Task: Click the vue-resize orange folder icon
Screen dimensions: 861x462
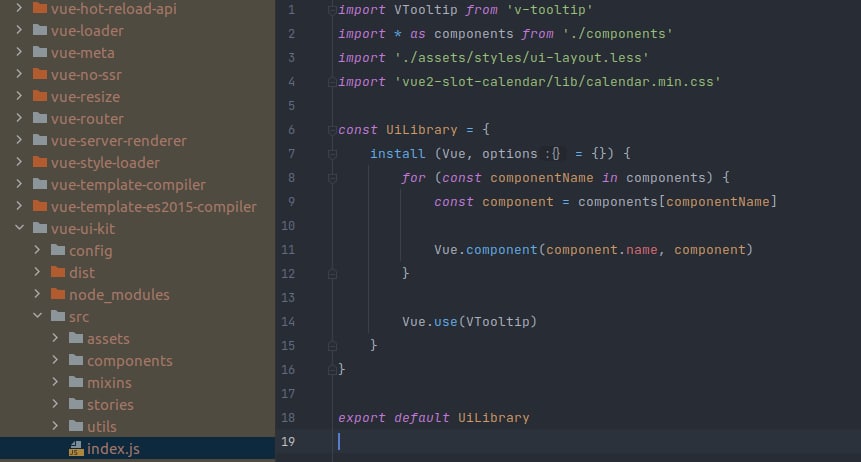Action: [x=40, y=96]
